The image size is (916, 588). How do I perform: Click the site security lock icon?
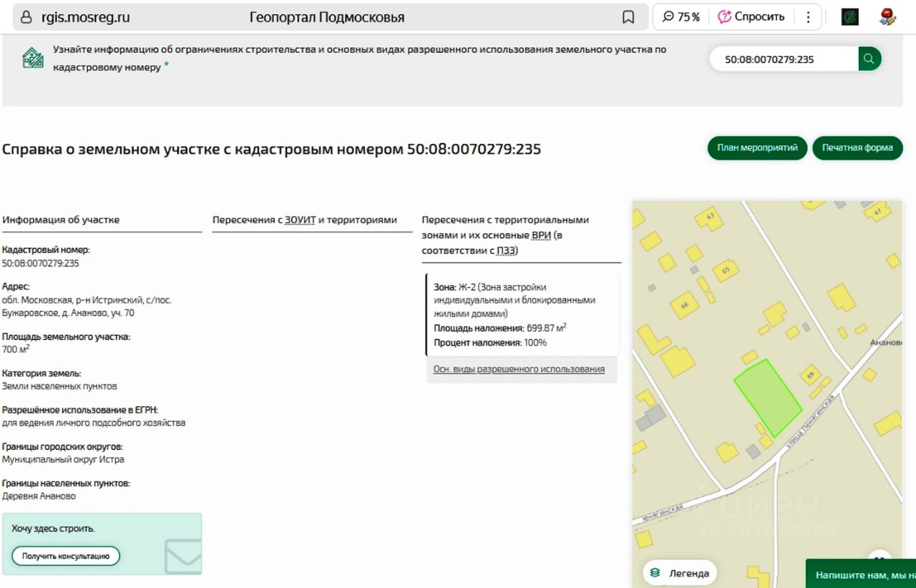[x=26, y=17]
